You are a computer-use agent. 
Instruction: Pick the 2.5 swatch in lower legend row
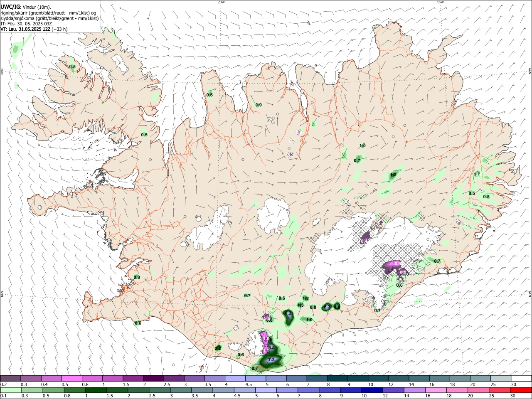[160, 390]
